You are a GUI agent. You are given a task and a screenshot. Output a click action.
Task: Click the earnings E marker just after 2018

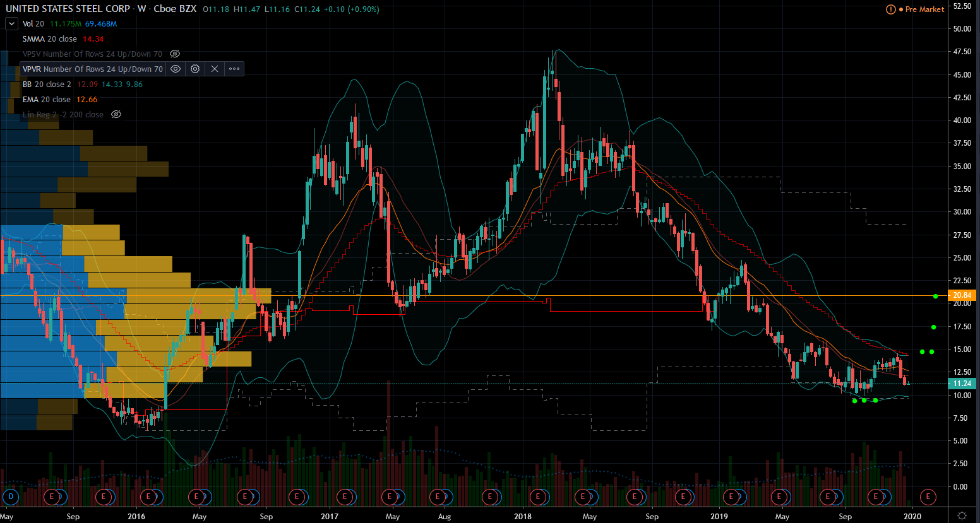(x=538, y=497)
